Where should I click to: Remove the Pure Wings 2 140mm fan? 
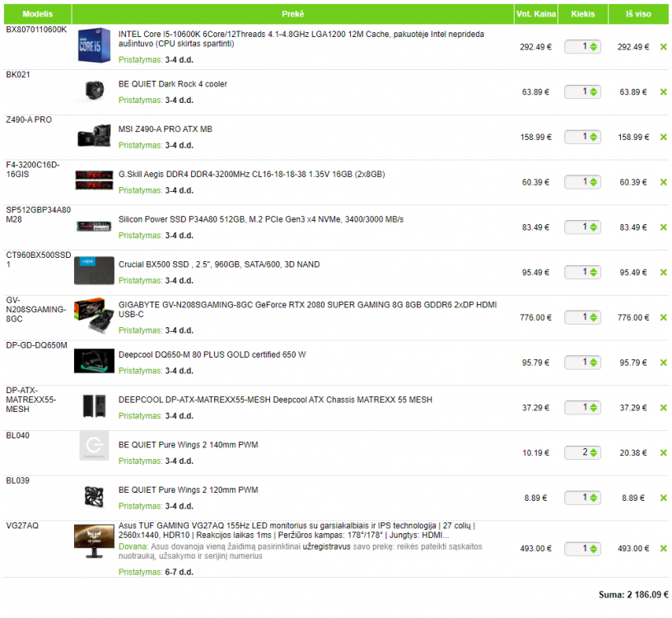point(664,452)
